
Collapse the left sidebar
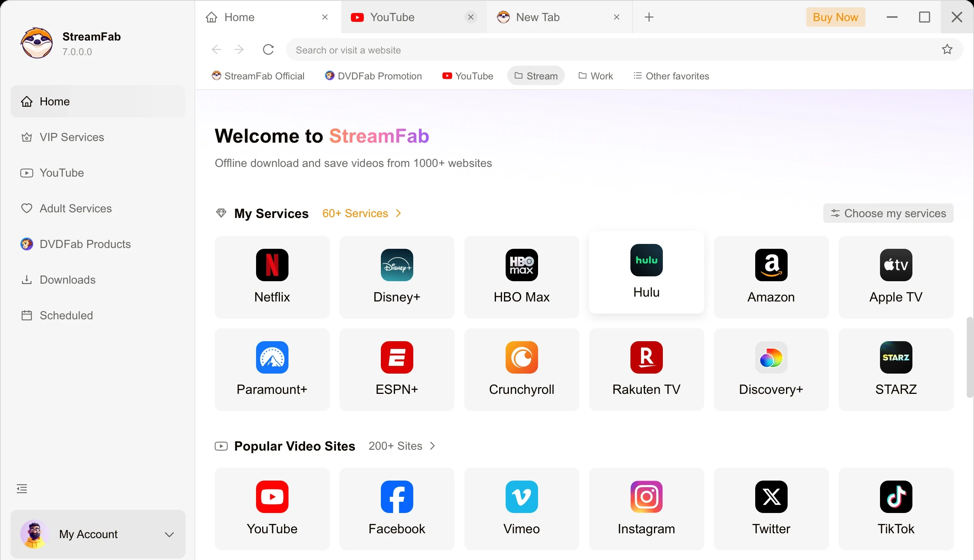22,489
